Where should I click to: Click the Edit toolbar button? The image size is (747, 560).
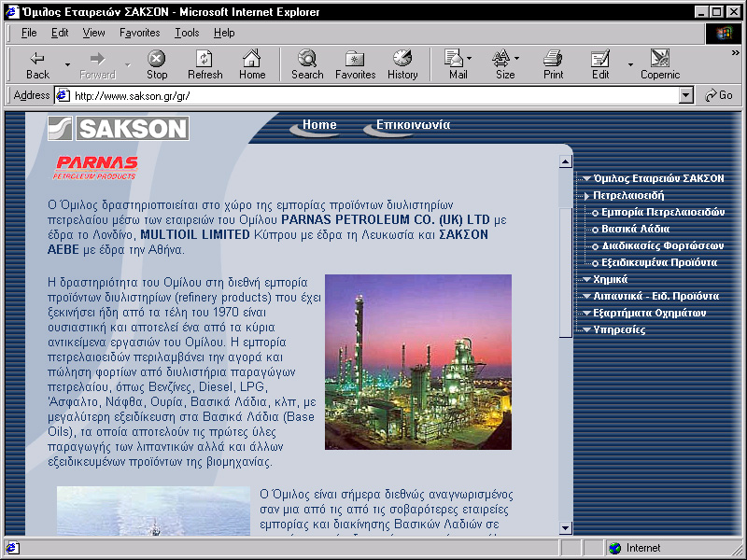[x=600, y=64]
